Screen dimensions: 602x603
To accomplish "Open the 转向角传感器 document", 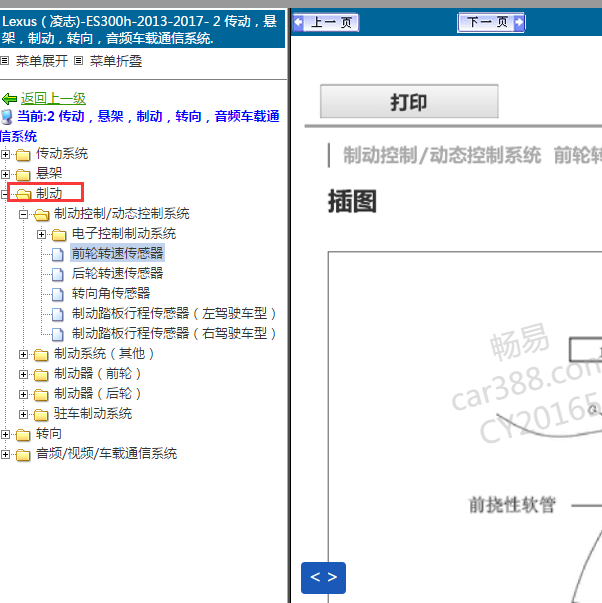I will click(111, 293).
